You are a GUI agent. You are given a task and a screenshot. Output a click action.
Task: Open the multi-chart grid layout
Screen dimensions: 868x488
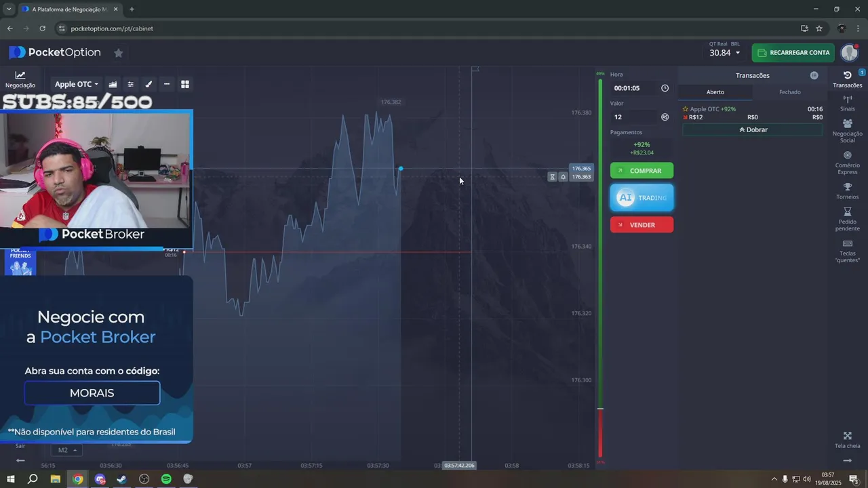[184, 84]
